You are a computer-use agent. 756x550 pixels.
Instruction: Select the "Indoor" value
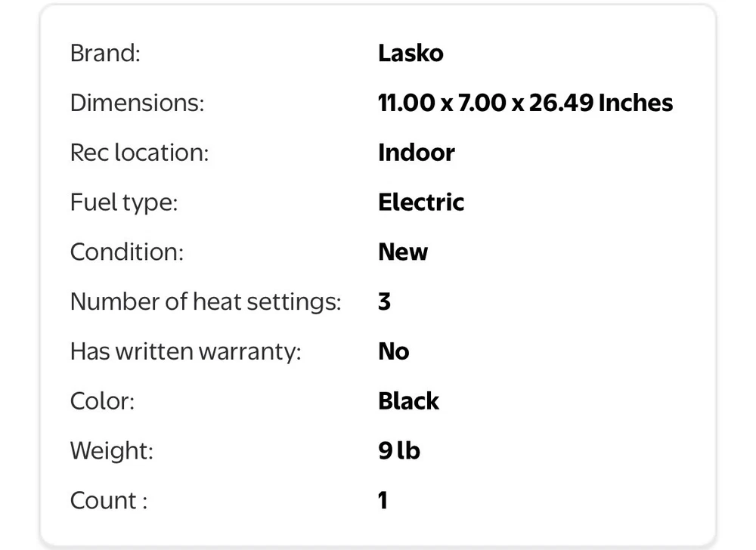click(417, 153)
